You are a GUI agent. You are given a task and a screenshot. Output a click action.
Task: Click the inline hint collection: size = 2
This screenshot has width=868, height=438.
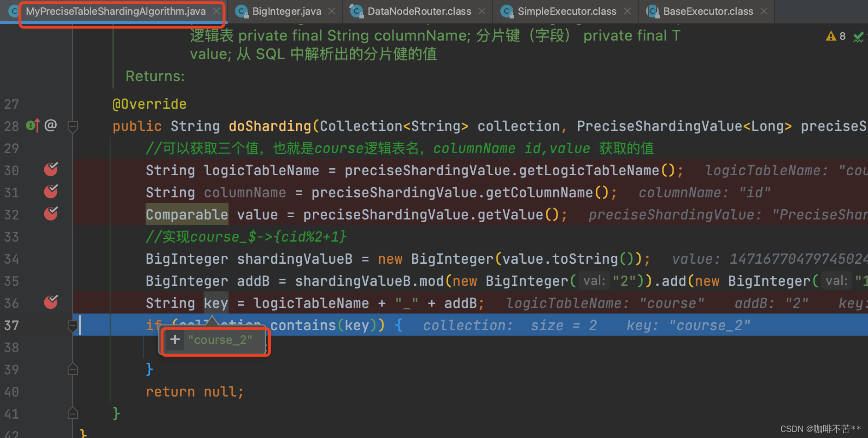[510, 326]
